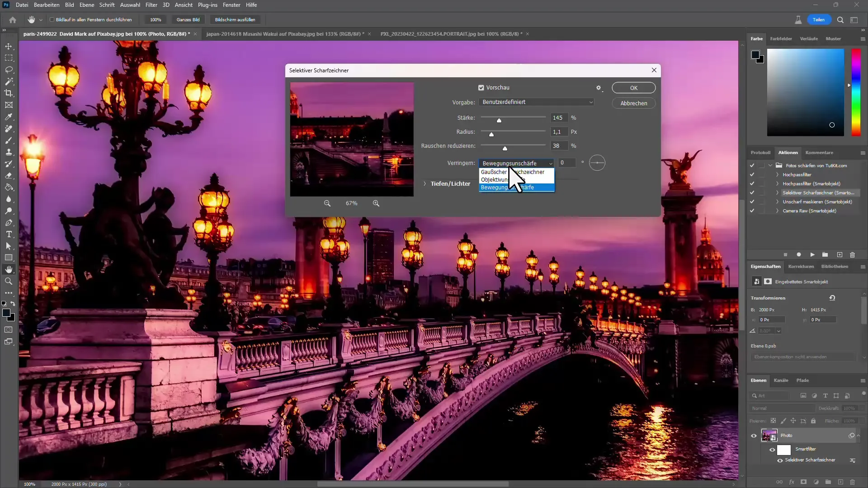Select the Pen tool
Screen dimensions: 868x488
pos(9,222)
